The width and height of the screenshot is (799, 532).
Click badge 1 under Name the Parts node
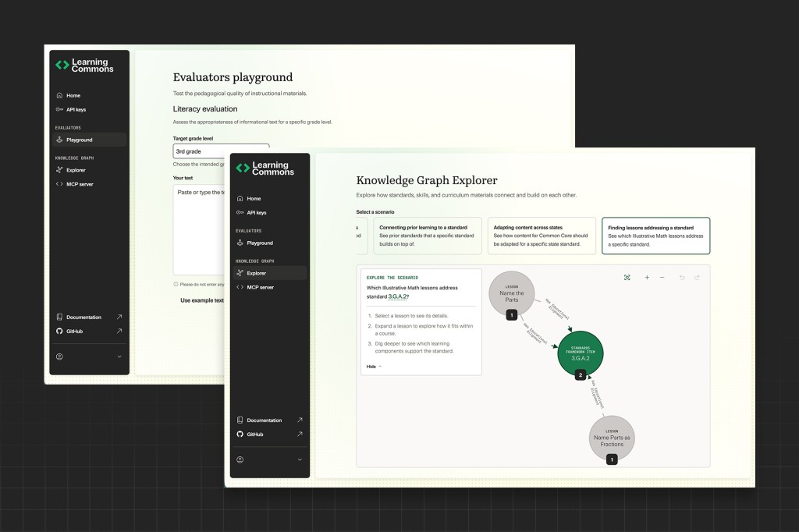[512, 315]
